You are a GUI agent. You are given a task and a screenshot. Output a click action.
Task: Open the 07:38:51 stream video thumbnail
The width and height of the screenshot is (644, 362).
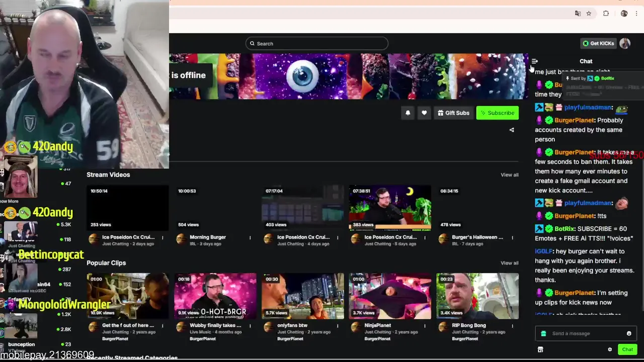click(390, 208)
